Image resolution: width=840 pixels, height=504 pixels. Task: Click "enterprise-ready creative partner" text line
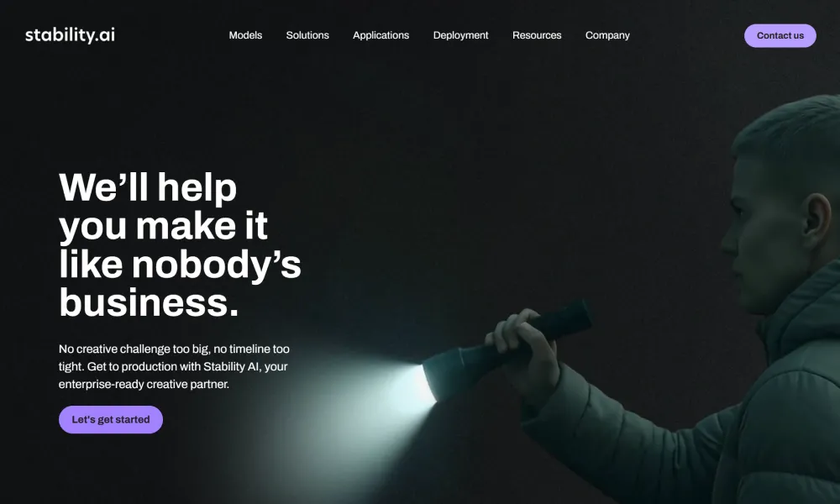click(x=144, y=384)
